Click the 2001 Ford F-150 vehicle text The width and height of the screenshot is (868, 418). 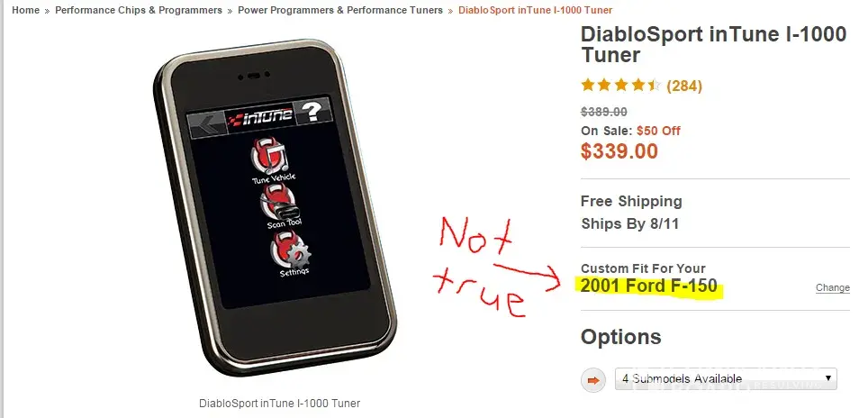coord(649,286)
